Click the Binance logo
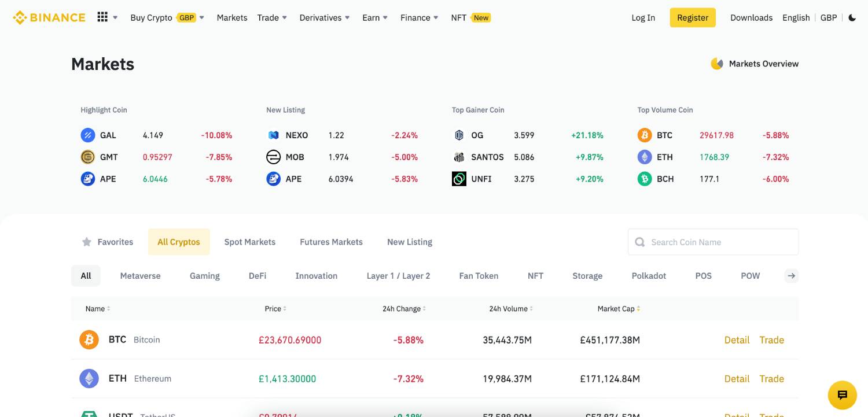The image size is (868, 417). point(49,17)
